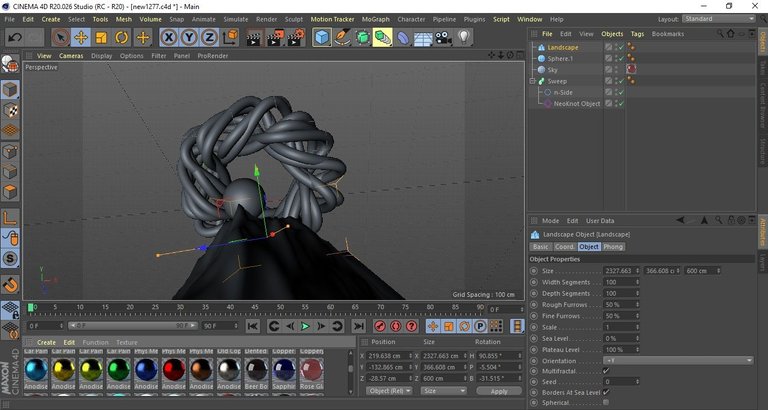
Task: Open the spline Pen tool
Action: 342,37
